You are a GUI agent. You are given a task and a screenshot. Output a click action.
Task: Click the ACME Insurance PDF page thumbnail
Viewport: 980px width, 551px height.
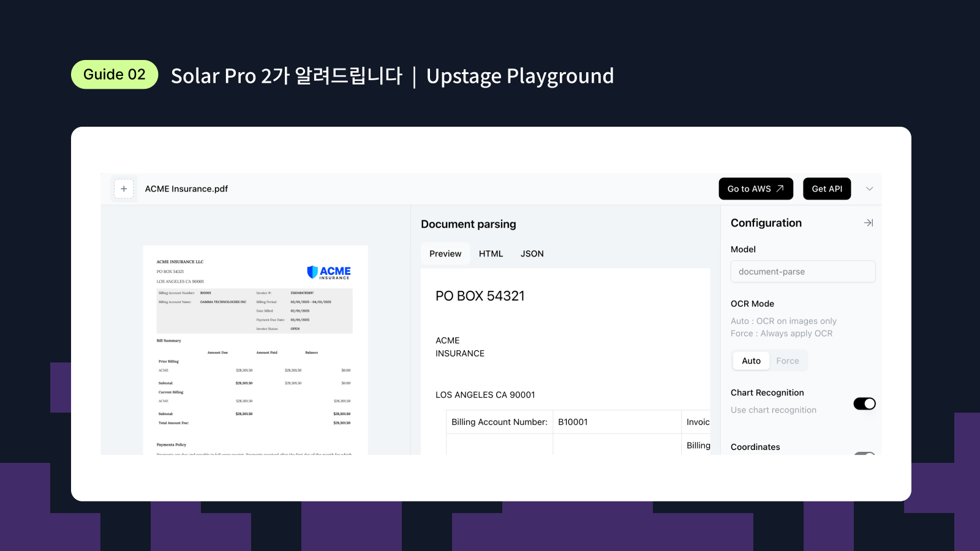(255, 350)
